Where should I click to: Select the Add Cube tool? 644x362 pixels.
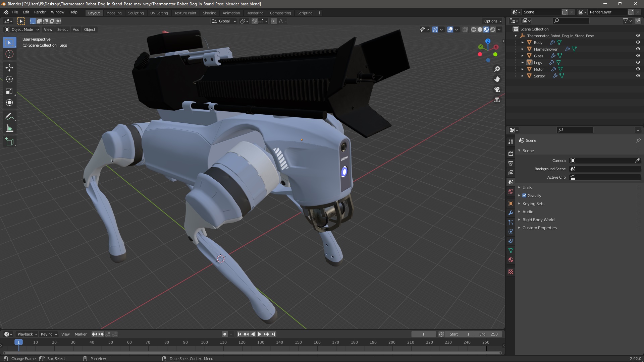(9, 142)
